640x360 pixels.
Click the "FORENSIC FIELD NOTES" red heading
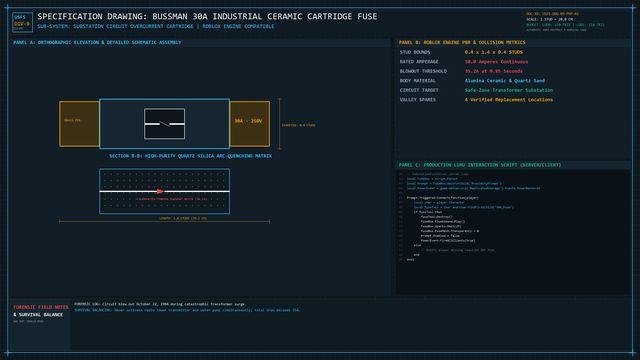pos(41,307)
